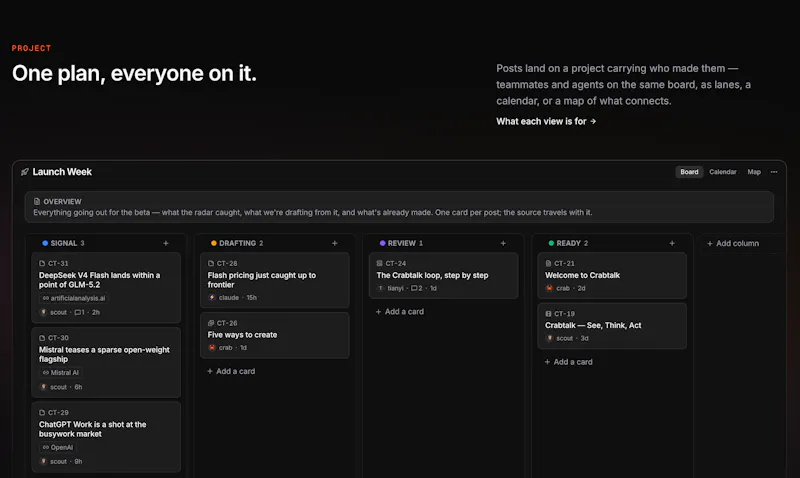Click the crab avatar on Five ways card
The width and height of the screenshot is (800, 478).
click(212, 347)
